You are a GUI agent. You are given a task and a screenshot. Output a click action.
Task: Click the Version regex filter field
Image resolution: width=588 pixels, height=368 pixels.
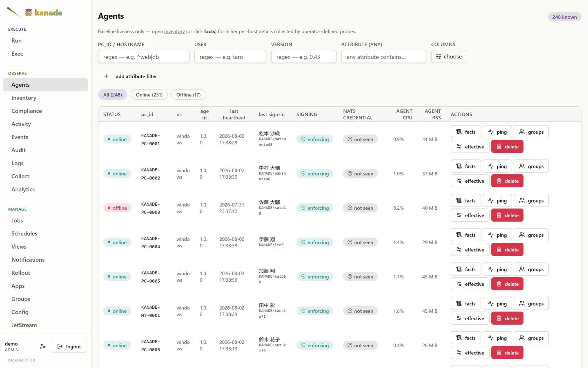[x=304, y=57]
